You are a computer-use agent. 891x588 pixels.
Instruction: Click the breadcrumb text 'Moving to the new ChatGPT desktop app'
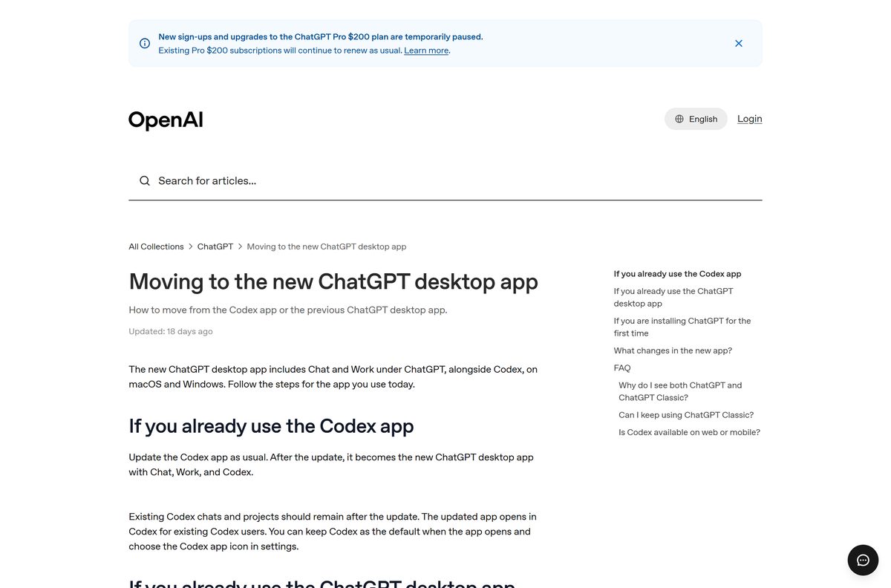[x=327, y=246]
